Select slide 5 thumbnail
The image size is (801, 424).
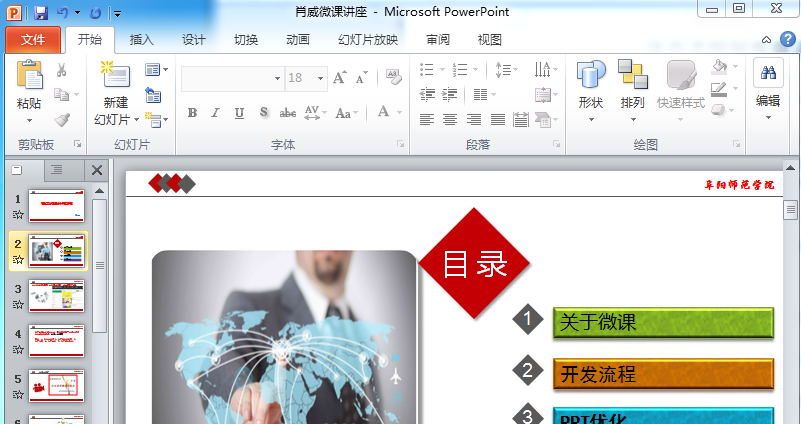[x=56, y=386]
